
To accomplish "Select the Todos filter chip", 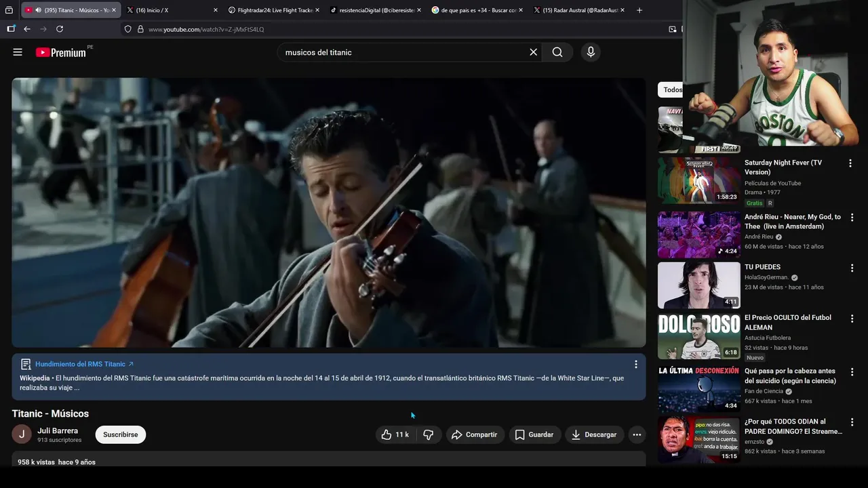I will click(671, 90).
